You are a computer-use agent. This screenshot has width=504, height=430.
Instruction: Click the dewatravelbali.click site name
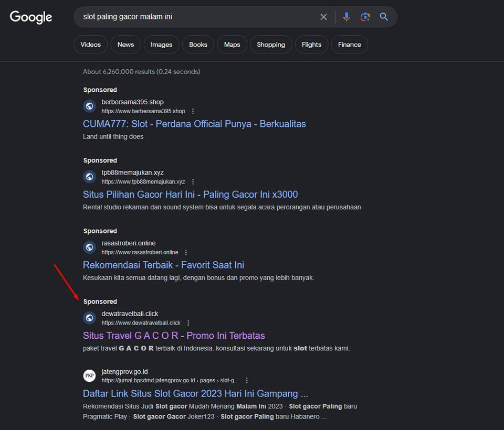[130, 314]
